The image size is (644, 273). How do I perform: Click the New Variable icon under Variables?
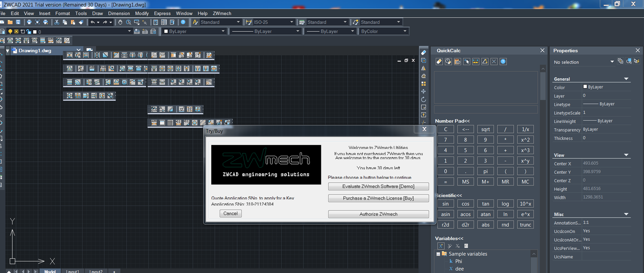[x=441, y=246]
